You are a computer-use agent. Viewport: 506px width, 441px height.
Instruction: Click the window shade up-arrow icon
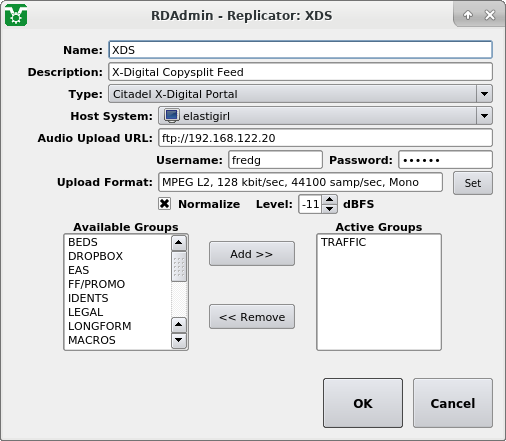pyautogui.click(x=468, y=15)
